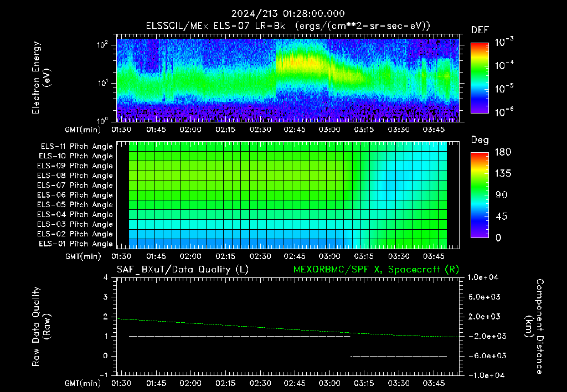
Task: Click the Deg pitch angle color bar
Action: tap(480, 195)
